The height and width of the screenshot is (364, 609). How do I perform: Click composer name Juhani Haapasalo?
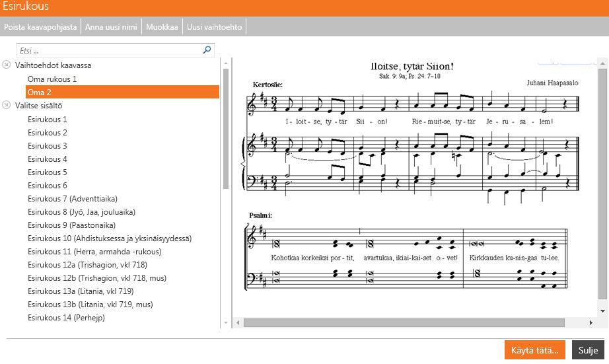[552, 83]
